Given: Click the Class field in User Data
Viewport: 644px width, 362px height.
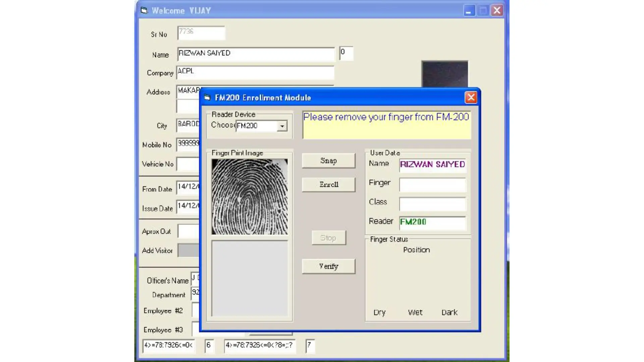Looking at the screenshot, I should click(432, 204).
